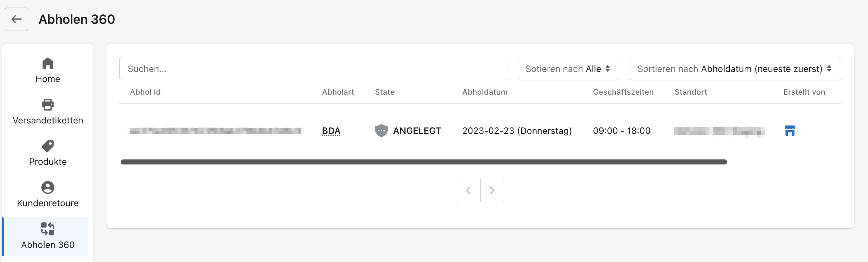Image resolution: width=868 pixels, height=262 pixels.
Task: Select the pickup row dated 2023-02-23
Action: (480, 131)
